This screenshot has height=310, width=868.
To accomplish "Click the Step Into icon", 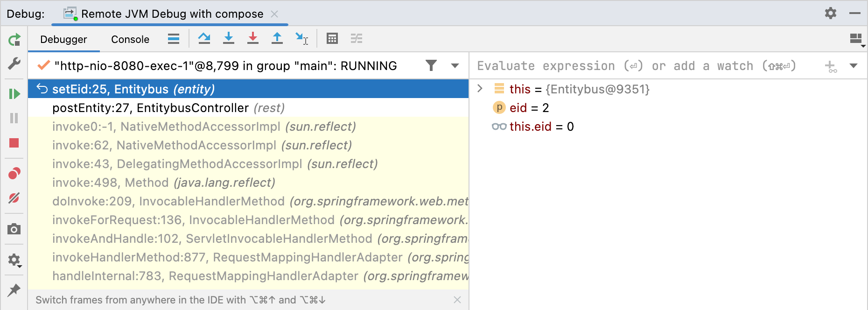I will pos(229,38).
